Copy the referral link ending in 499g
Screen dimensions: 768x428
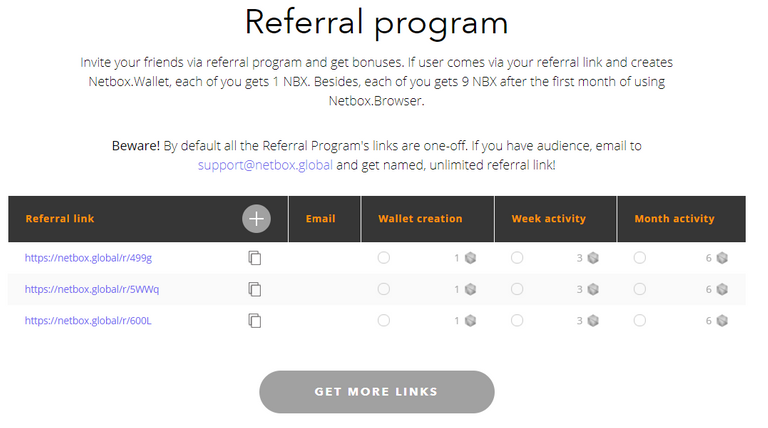coord(255,258)
